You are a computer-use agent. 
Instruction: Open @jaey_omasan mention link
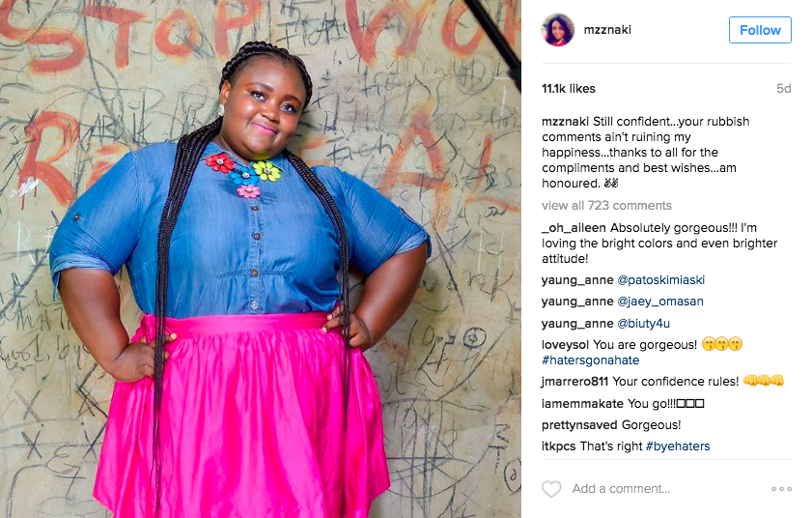pos(660,302)
